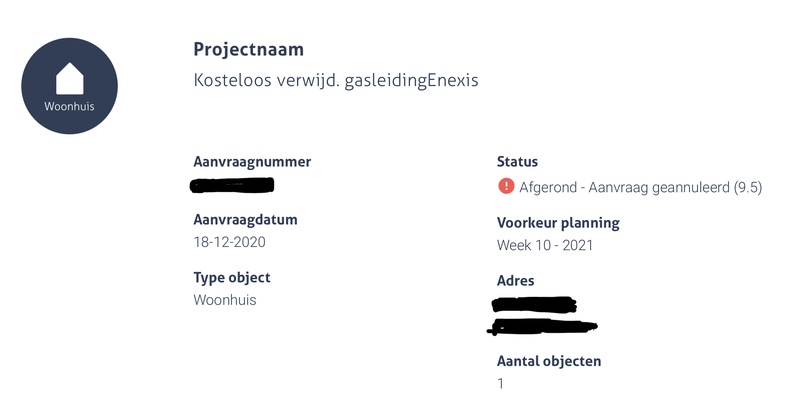Click the second redacted address line

545,324
